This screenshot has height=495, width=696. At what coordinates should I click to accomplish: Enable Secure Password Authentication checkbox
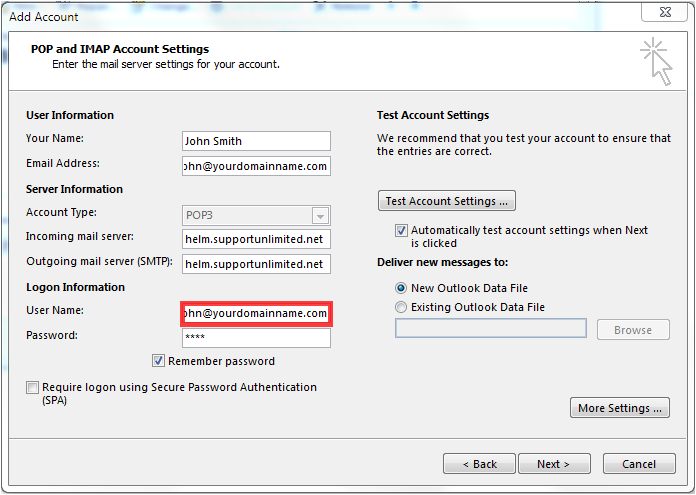[x=32, y=387]
